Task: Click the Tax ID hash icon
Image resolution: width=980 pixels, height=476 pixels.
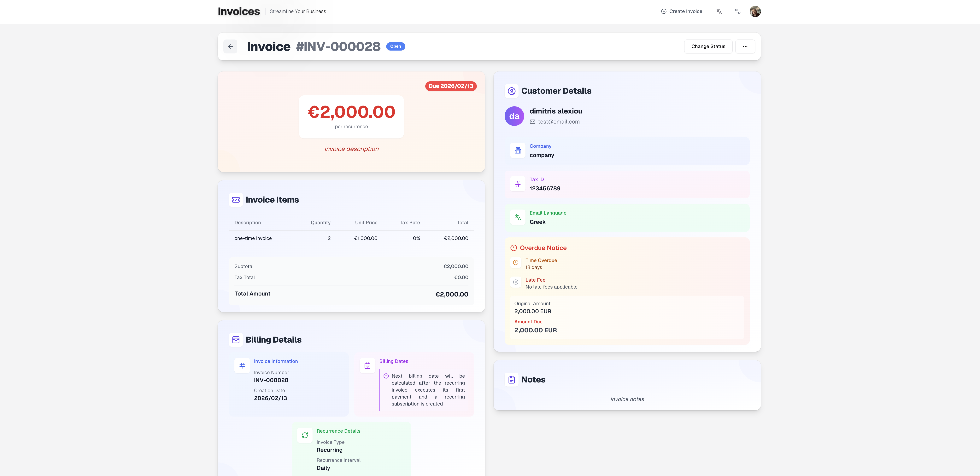Action: point(517,184)
